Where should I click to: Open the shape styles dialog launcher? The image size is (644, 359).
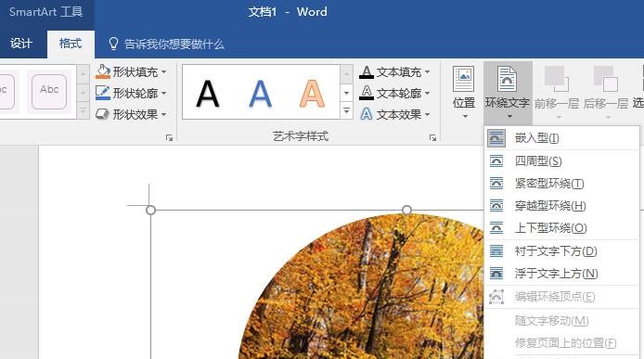click(x=169, y=137)
